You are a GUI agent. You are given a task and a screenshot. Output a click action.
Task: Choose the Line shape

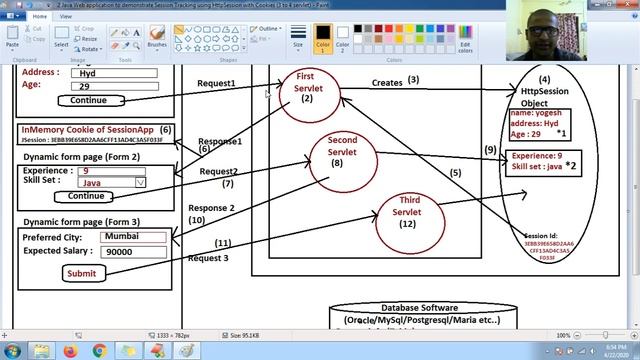[178, 30]
